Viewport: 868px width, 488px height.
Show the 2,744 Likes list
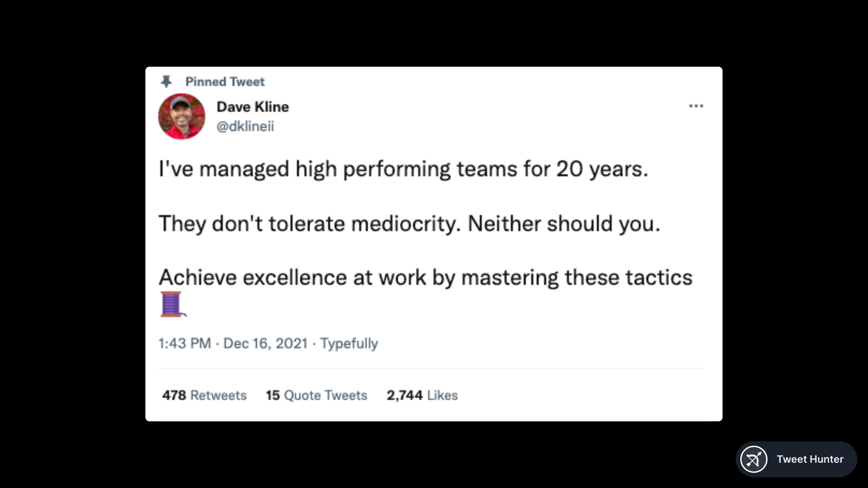tap(422, 395)
